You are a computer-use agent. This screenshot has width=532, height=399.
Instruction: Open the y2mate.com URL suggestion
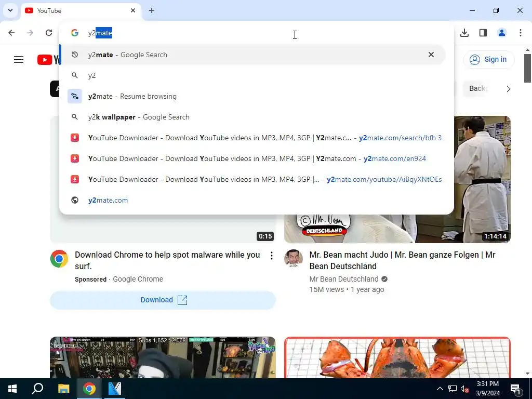(x=257, y=200)
